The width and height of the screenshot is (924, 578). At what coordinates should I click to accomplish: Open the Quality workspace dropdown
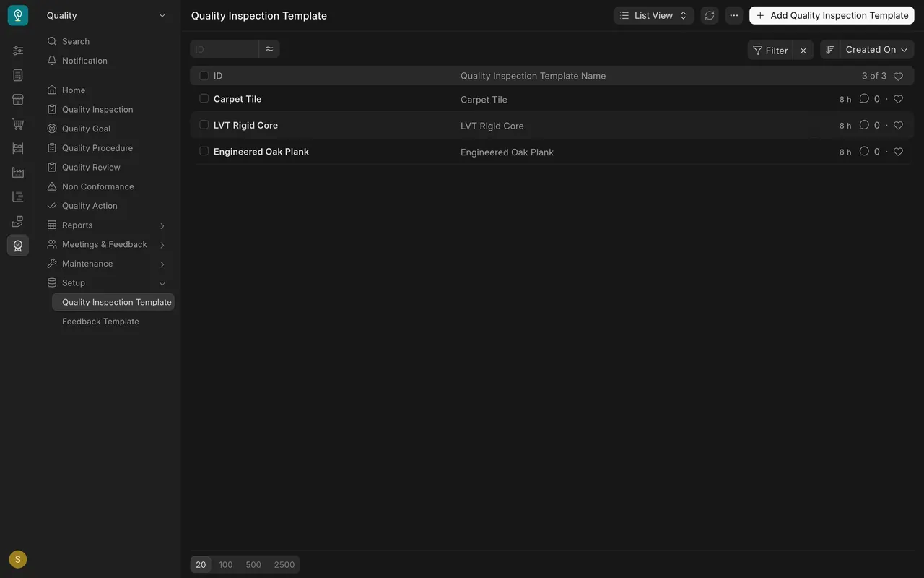[107, 15]
